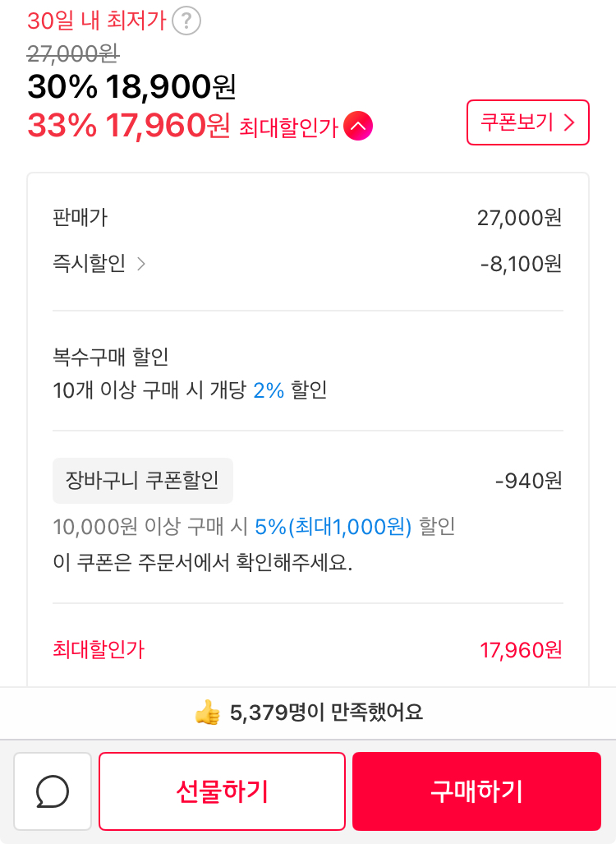The width and height of the screenshot is (616, 844).
Task: Click the question mark help icon
Action: 186,21
